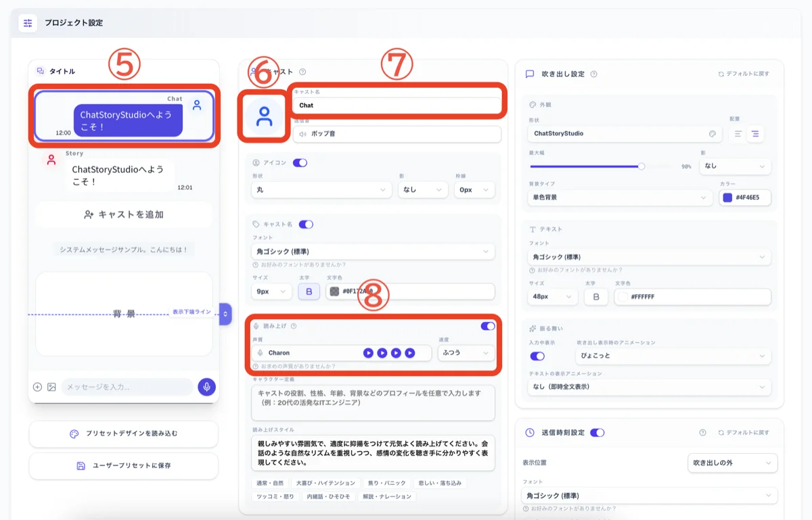Viewport: 812px width, 520px height.
Task: Click the palette icon in ChatStoryStudio shape field
Action: [712, 134]
